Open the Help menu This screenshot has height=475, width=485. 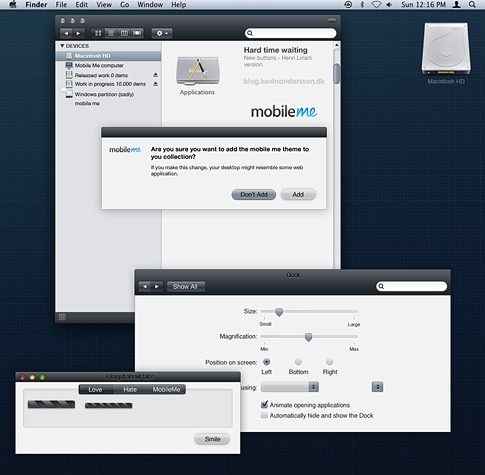[x=178, y=5]
